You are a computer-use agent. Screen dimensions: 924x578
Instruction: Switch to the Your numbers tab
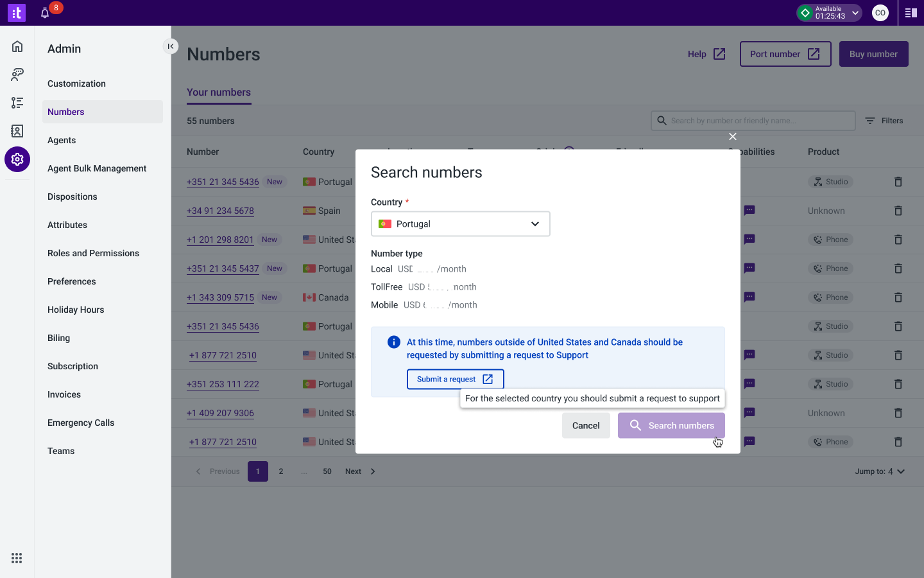(x=218, y=92)
